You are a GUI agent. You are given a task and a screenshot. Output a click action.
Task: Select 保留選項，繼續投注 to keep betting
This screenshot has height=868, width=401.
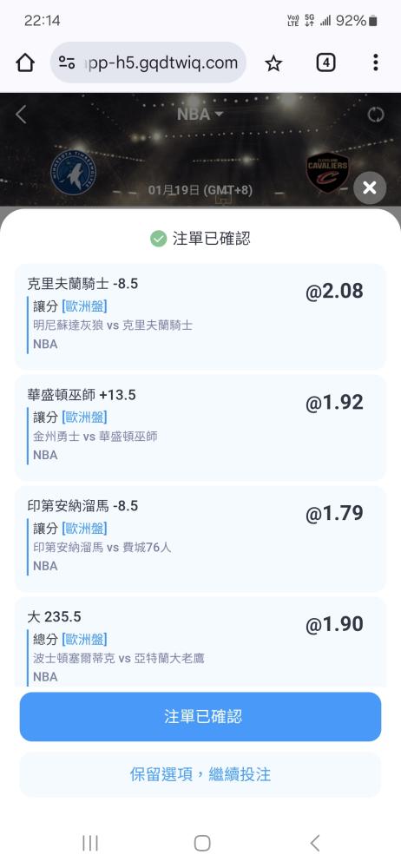tap(200, 774)
